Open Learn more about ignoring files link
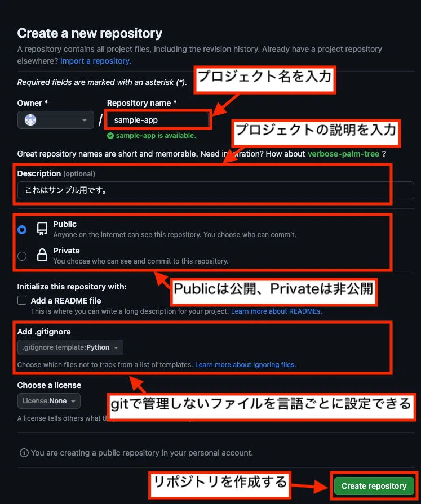This screenshot has height=504, width=421. 245,365
